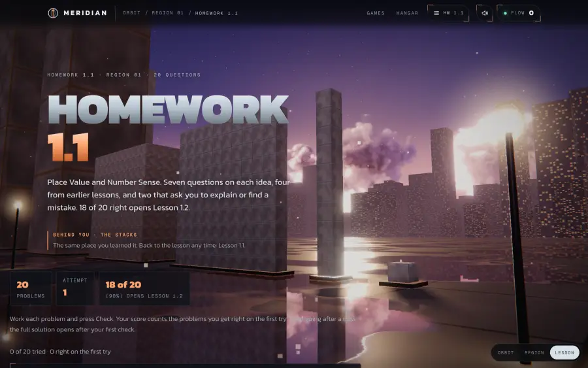The height and width of the screenshot is (368, 588).
Task: Open the HANGAR menu item
Action: pos(407,13)
